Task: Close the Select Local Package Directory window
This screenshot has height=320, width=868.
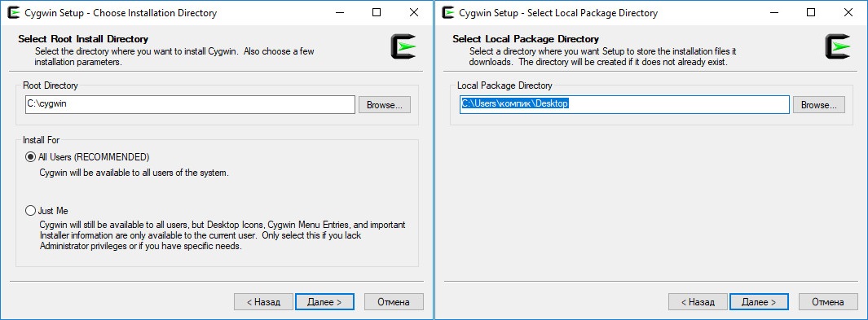Action: [848, 12]
